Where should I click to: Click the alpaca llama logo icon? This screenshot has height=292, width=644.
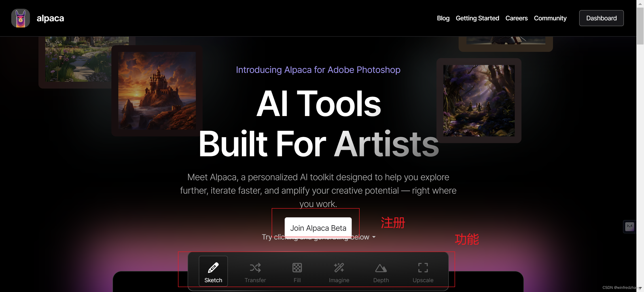[x=21, y=18]
